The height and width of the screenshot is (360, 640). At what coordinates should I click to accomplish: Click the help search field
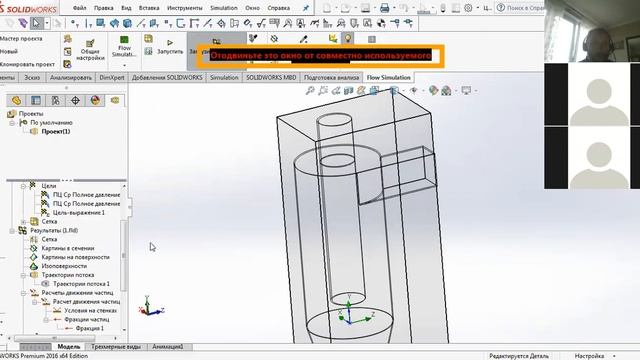pos(521,8)
